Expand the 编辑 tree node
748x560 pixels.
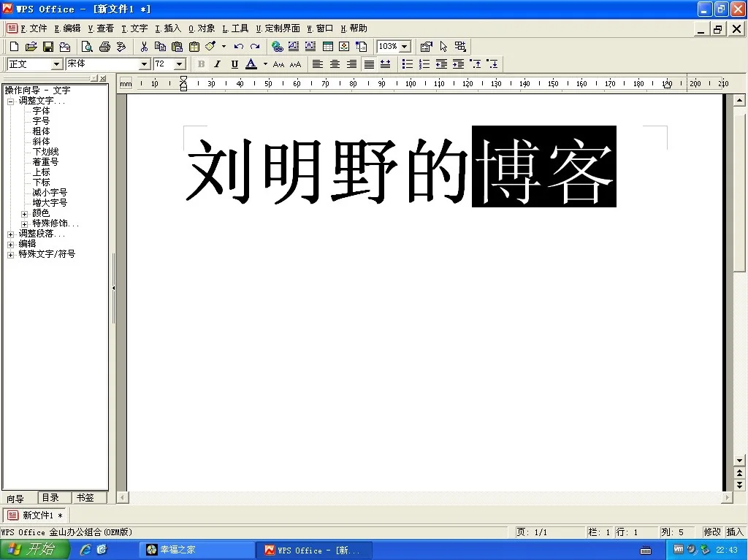pos(10,245)
